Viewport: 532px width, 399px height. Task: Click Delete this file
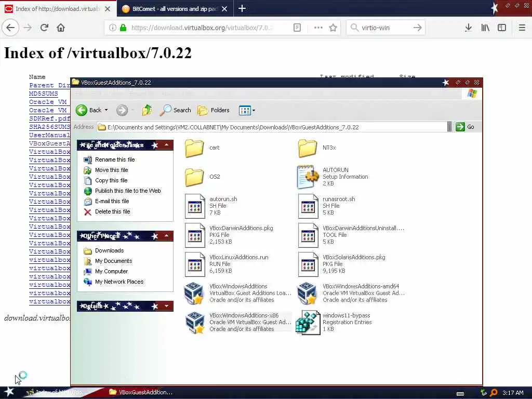click(x=112, y=212)
